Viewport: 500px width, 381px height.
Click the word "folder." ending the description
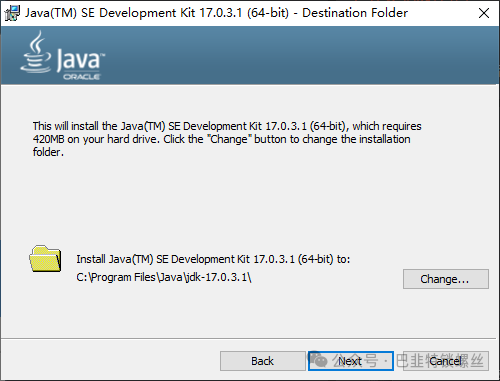[x=48, y=152]
